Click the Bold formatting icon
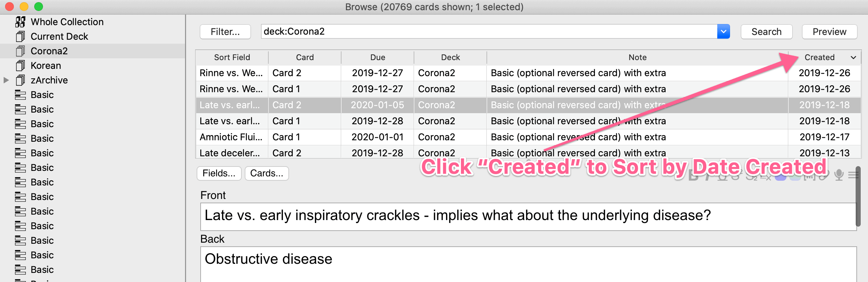This screenshot has height=282, width=868. click(x=694, y=176)
